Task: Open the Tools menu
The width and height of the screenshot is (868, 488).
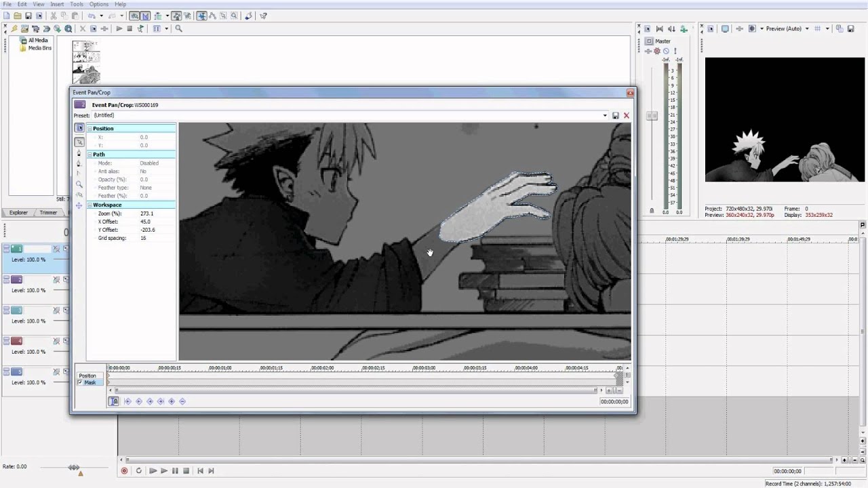Action: [x=77, y=4]
